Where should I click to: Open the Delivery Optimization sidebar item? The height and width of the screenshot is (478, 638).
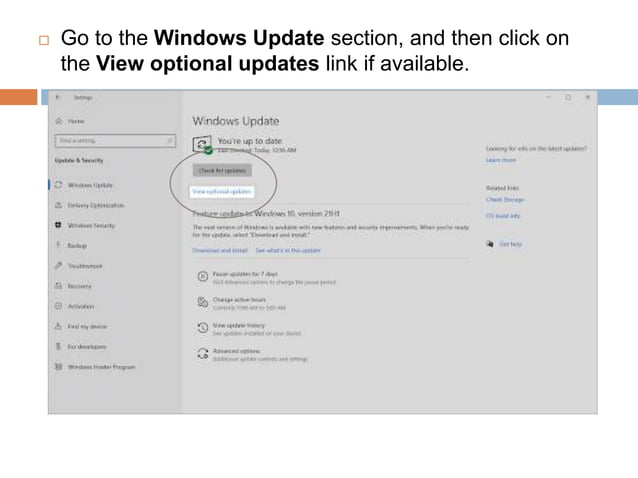pos(96,205)
